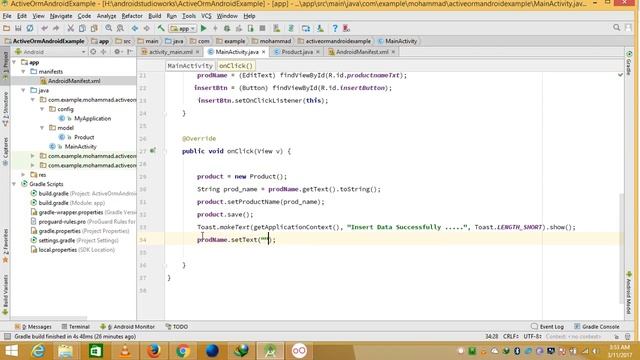Open the Build menu
The width and height of the screenshot is (640, 360).
click(x=154, y=16)
